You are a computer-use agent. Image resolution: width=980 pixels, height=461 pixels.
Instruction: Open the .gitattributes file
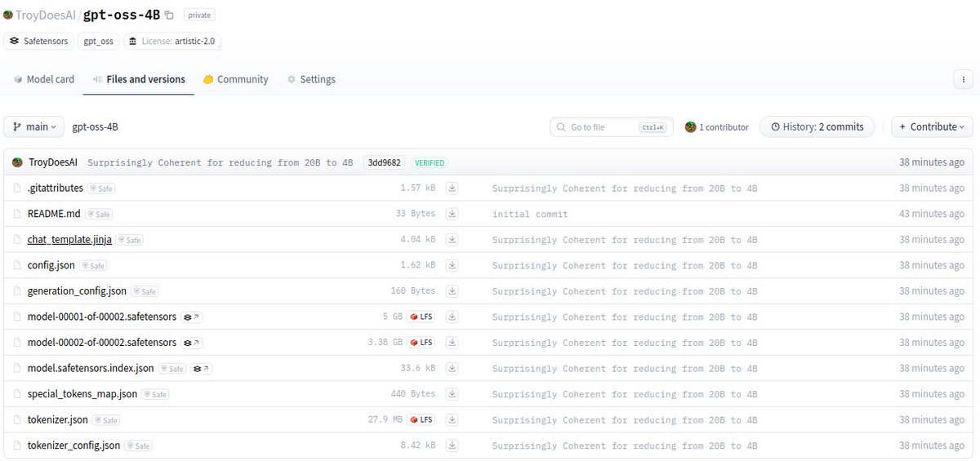[56, 188]
